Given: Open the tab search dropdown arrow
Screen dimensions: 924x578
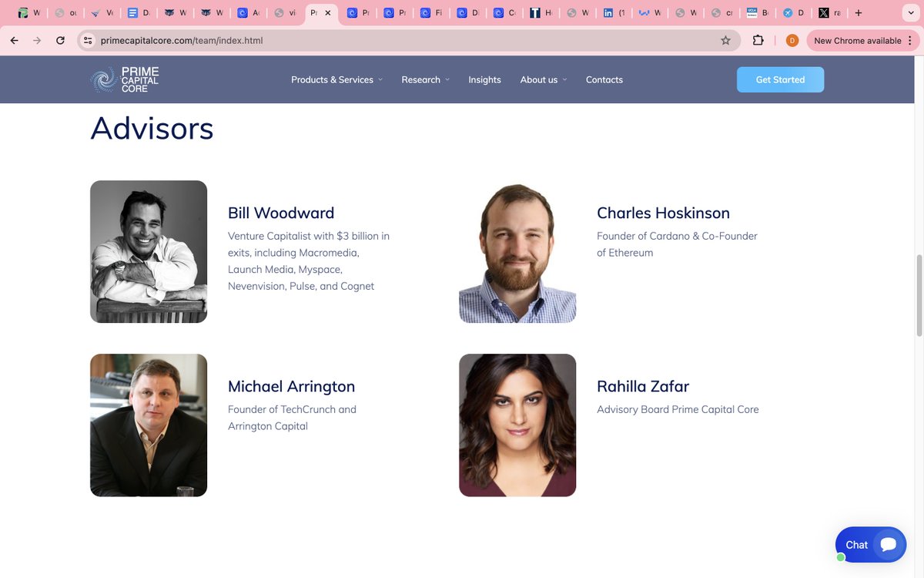Looking at the screenshot, I should click(911, 13).
